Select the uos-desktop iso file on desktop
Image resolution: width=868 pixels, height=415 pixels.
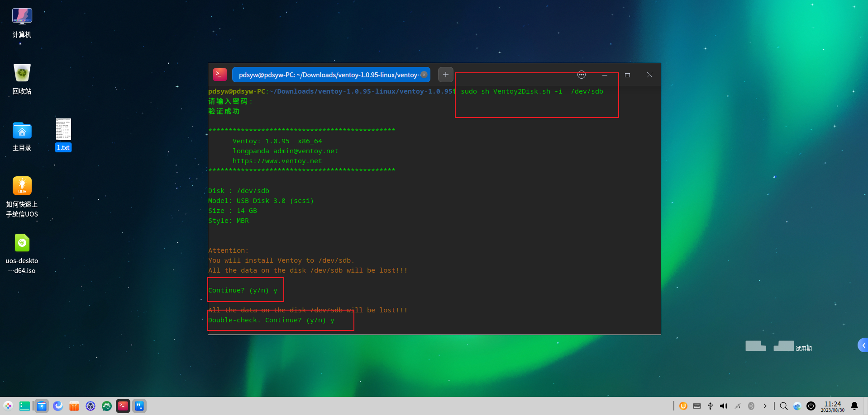22,254
